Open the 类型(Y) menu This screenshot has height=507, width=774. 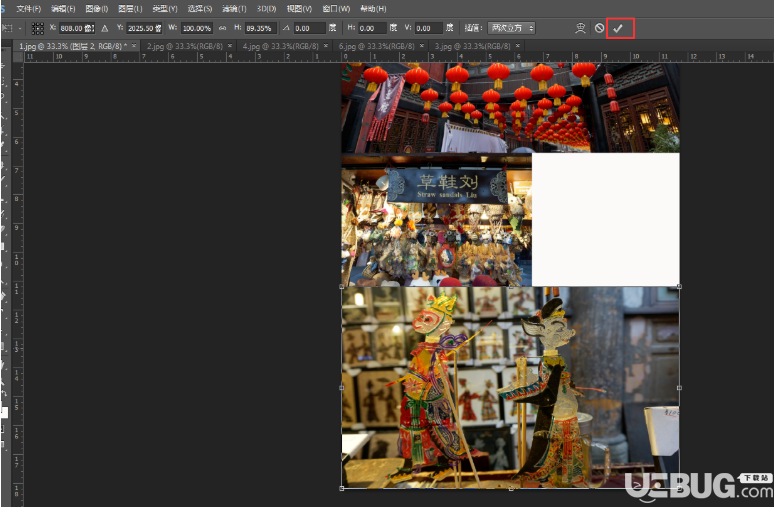(x=164, y=8)
